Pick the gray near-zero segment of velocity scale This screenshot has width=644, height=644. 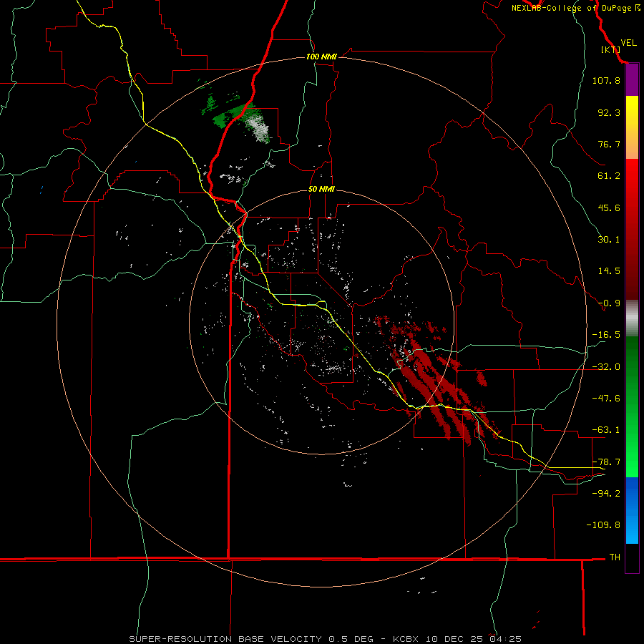tap(632, 318)
